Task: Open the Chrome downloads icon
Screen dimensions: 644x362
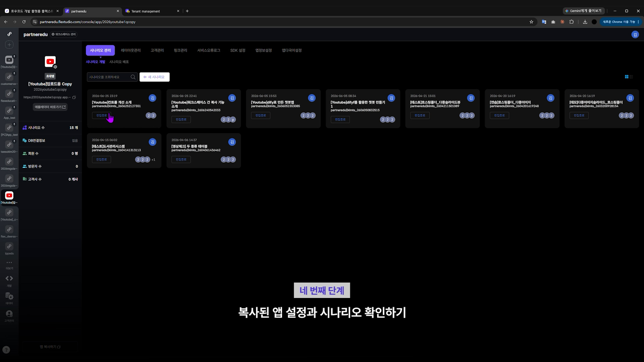Action: pyautogui.click(x=585, y=22)
